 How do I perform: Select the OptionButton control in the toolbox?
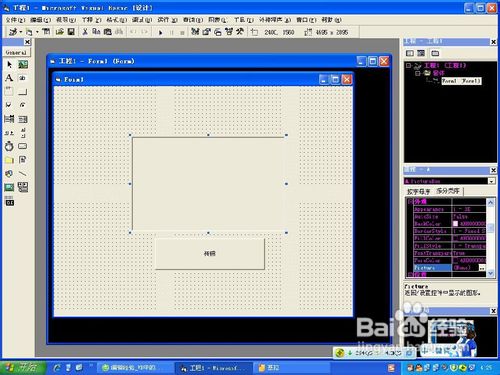[23, 105]
